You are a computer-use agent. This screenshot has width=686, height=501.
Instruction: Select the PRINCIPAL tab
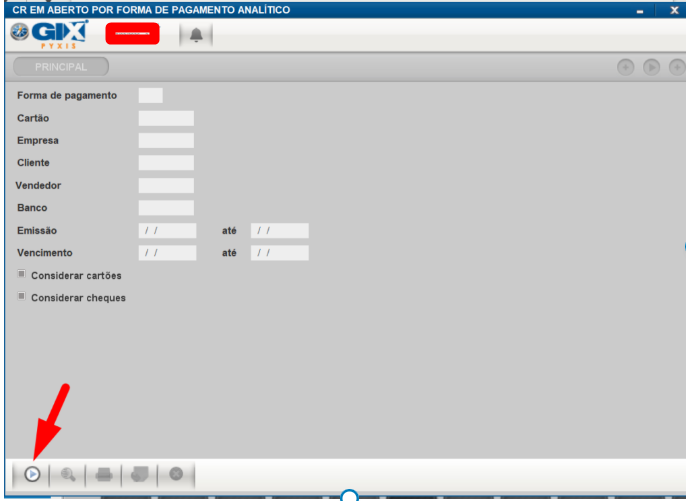(61, 67)
